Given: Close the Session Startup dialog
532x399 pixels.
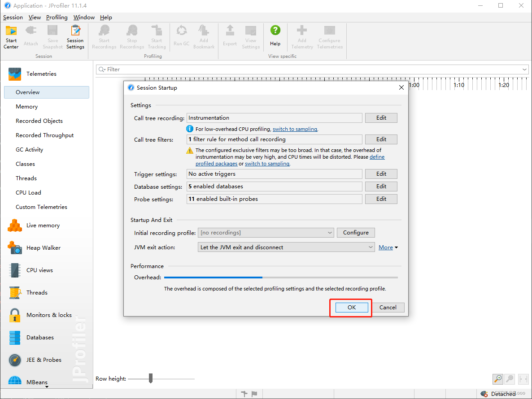Looking at the screenshot, I should click(x=401, y=87).
